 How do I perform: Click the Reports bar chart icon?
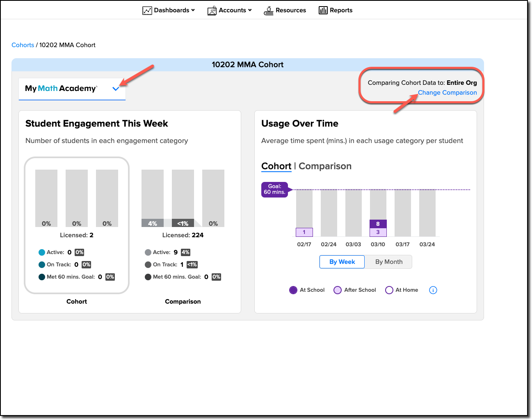pyautogui.click(x=323, y=10)
